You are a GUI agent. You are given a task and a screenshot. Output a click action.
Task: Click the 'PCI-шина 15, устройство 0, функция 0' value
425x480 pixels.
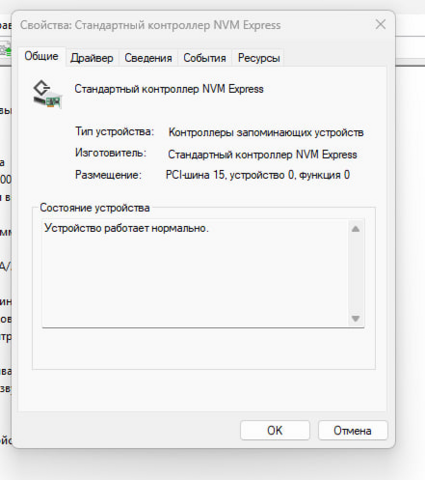point(258,175)
